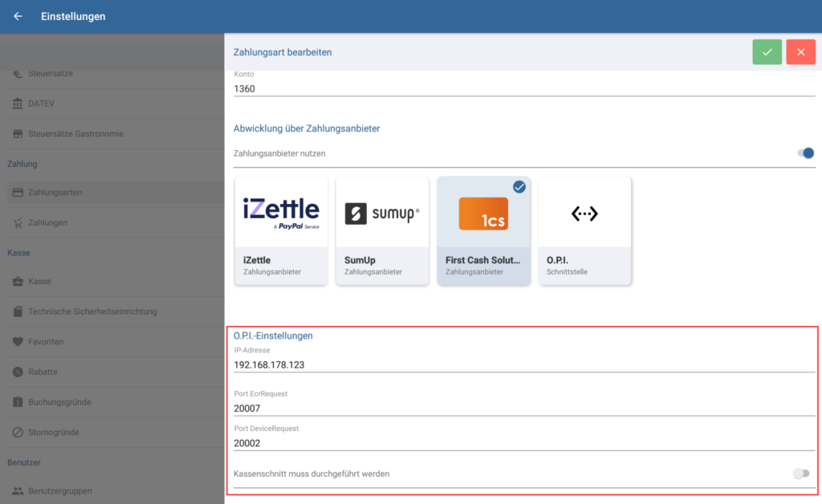Screen dimensions: 822x504
Task: Open DATEV settings in sidebar
Action: click(x=40, y=104)
